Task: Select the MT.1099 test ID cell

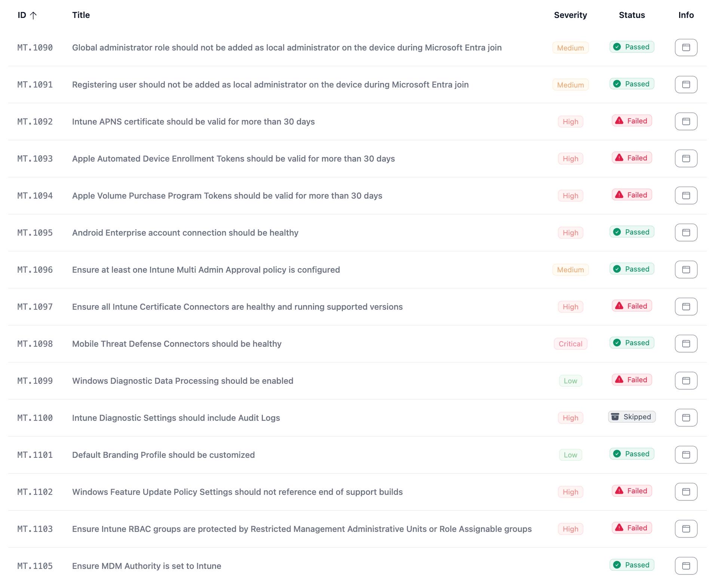Action: coord(35,381)
